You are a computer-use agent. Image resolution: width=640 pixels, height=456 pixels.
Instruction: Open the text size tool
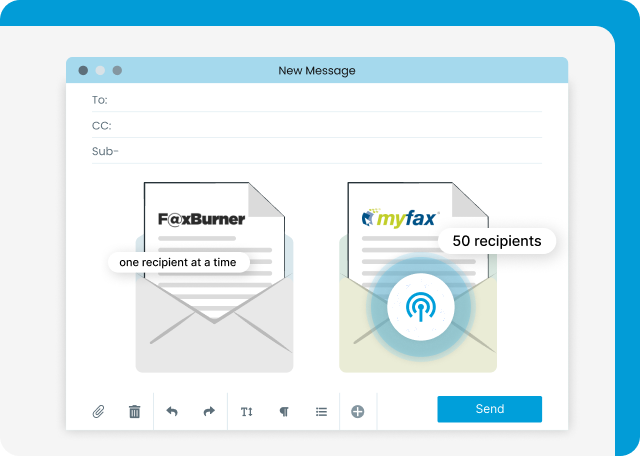[x=247, y=412]
